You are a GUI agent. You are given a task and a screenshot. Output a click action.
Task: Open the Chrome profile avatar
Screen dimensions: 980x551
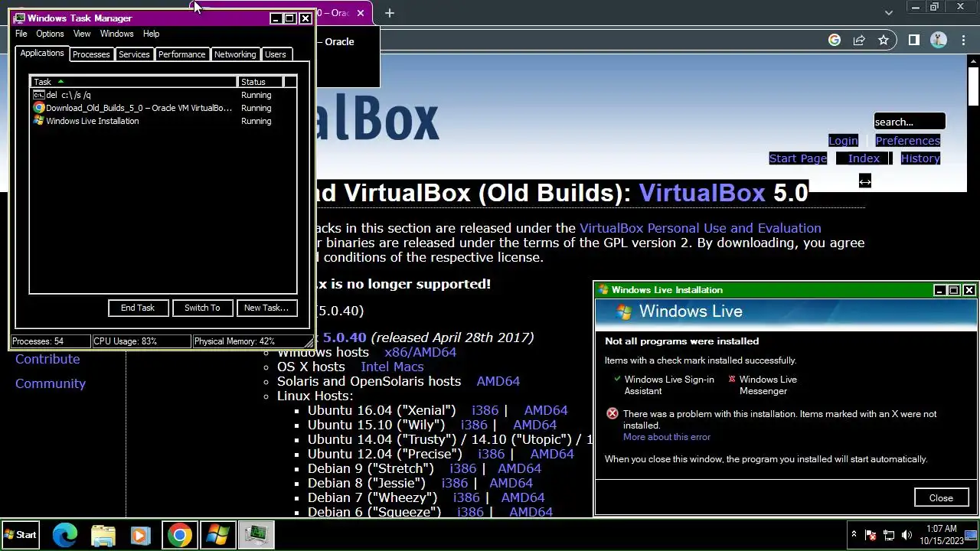tap(939, 40)
